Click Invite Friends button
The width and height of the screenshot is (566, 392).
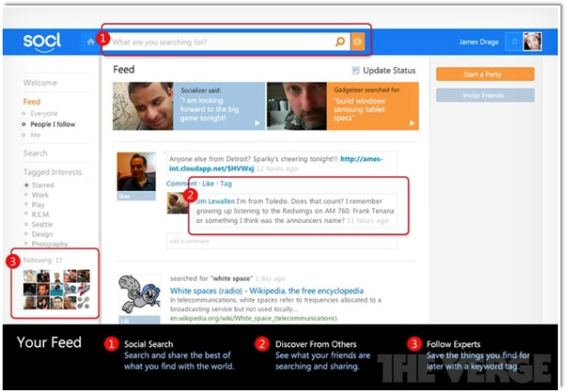pos(485,95)
